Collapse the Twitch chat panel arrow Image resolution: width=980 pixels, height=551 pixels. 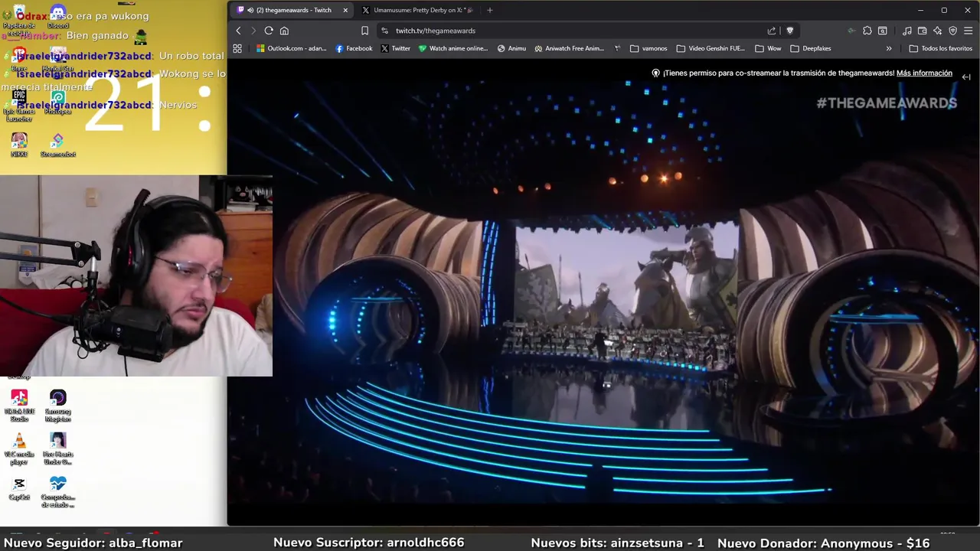[966, 77]
